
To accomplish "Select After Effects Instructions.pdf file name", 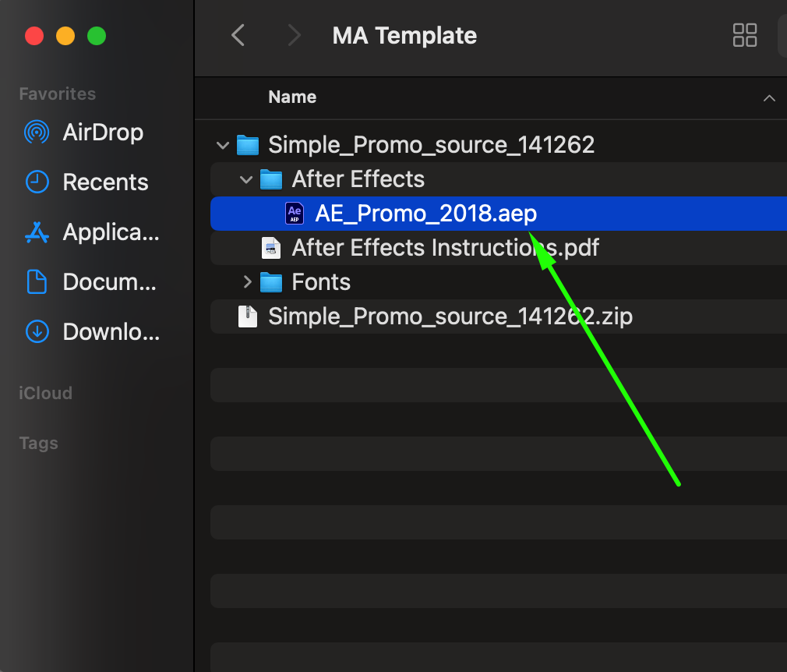I will click(445, 248).
